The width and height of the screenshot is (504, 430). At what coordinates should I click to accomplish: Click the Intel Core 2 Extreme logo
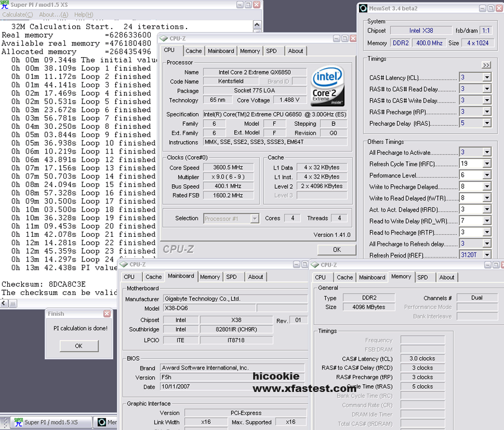click(x=327, y=86)
